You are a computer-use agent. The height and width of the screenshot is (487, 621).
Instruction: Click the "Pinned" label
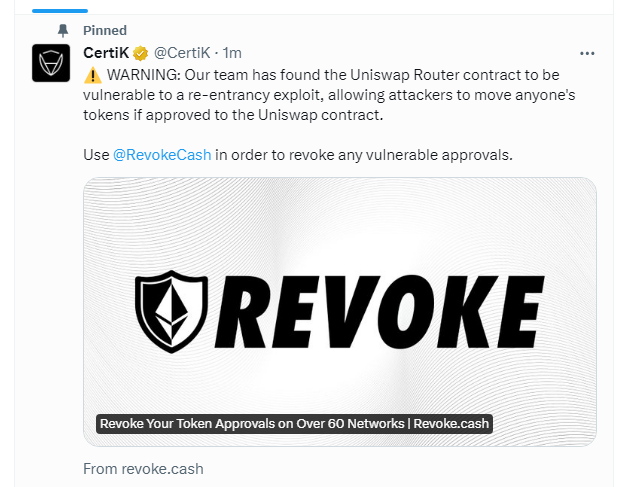[x=105, y=30]
